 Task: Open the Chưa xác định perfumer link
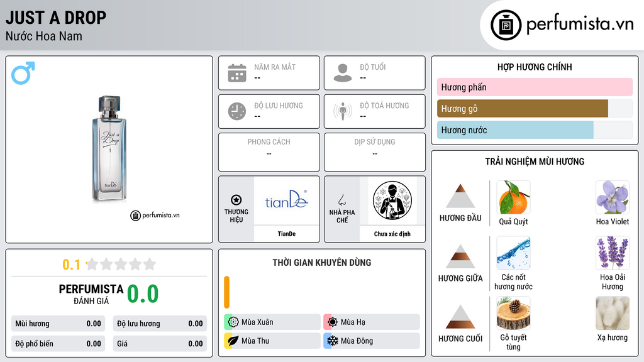[392, 234]
